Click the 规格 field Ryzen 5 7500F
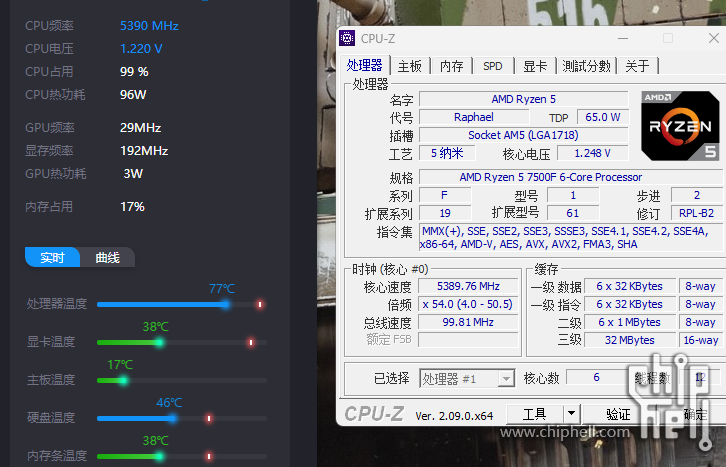 [x=571, y=177]
